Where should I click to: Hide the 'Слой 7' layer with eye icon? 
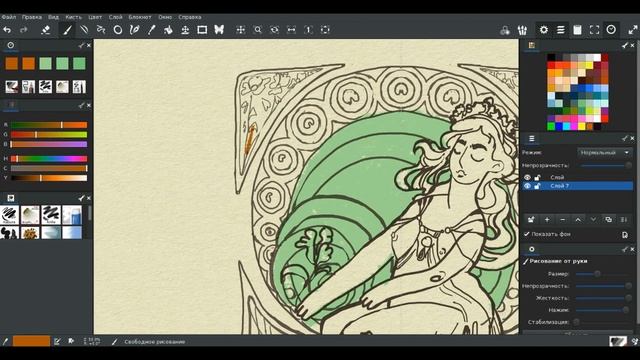pos(527,186)
